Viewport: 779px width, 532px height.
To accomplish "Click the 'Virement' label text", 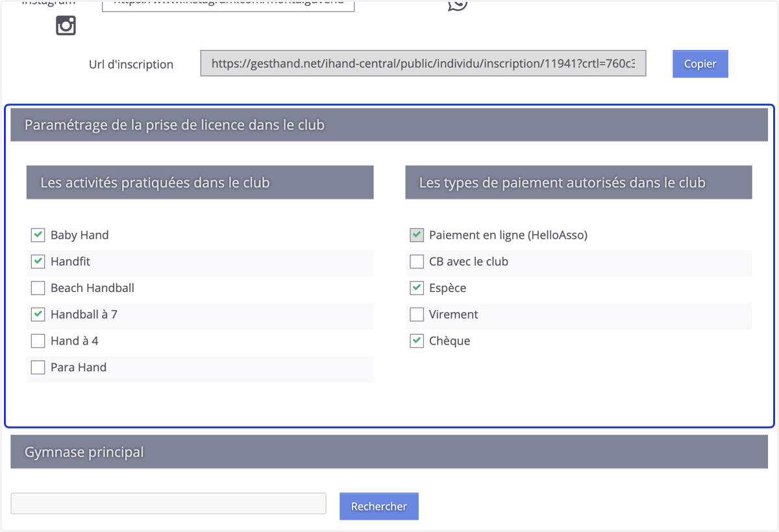I will tap(453, 315).
